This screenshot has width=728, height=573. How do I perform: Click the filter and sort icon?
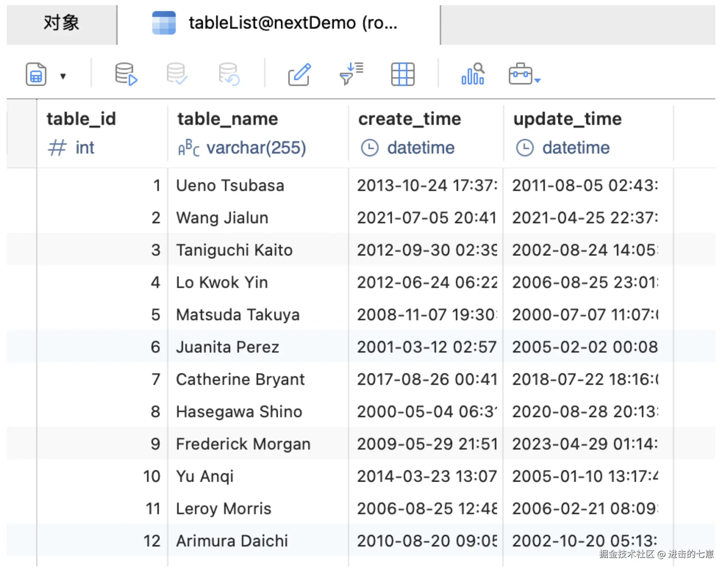[351, 74]
